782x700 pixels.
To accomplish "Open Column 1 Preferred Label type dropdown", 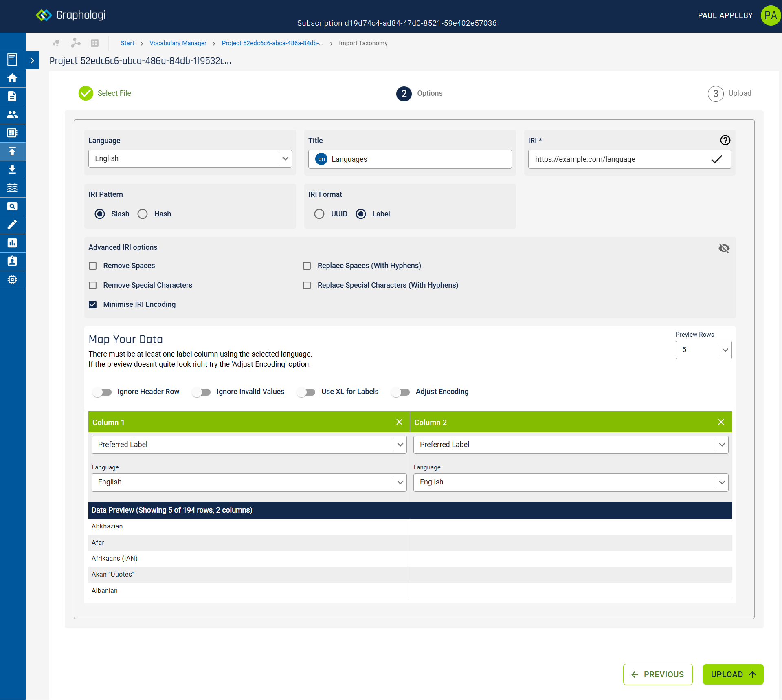I will (x=249, y=445).
